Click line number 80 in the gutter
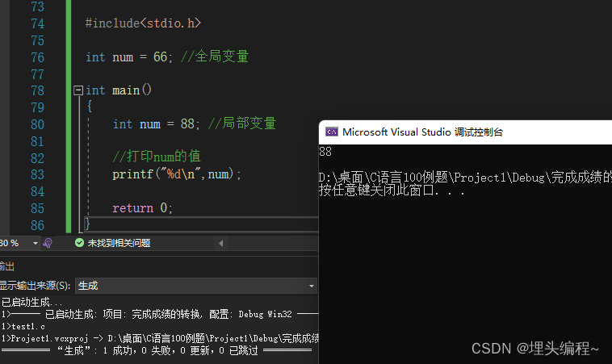Viewport: 612px width, 364px height. point(37,124)
